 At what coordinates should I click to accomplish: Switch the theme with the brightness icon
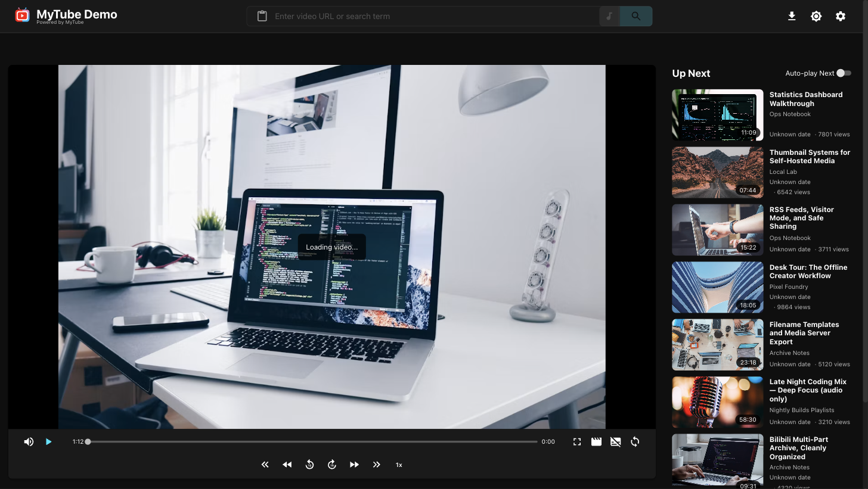coord(816,16)
